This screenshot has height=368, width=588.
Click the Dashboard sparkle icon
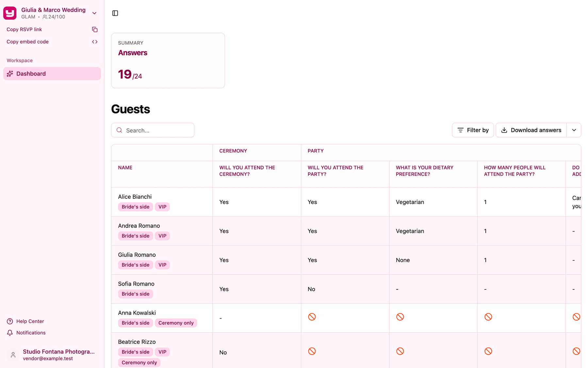[x=10, y=74]
